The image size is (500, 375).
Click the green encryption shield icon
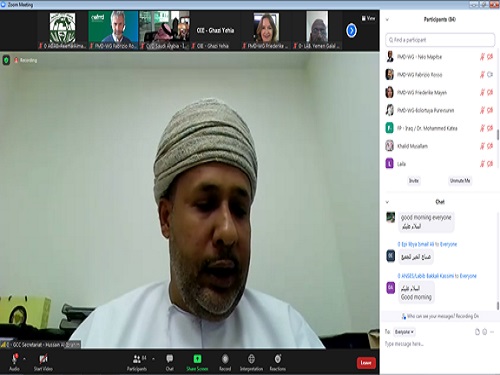click(6, 60)
